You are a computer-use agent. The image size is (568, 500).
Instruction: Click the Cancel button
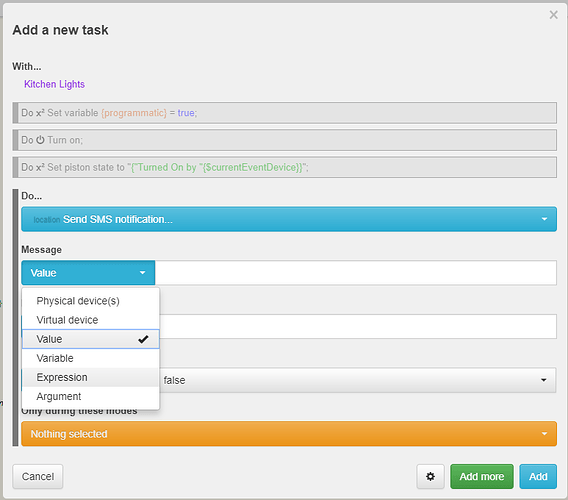pyautogui.click(x=38, y=476)
